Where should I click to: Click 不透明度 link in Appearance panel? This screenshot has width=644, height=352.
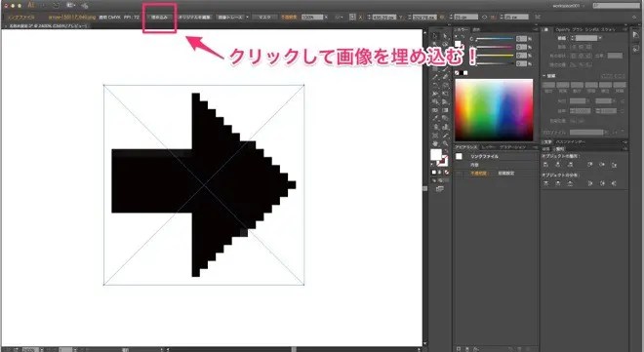(478, 174)
